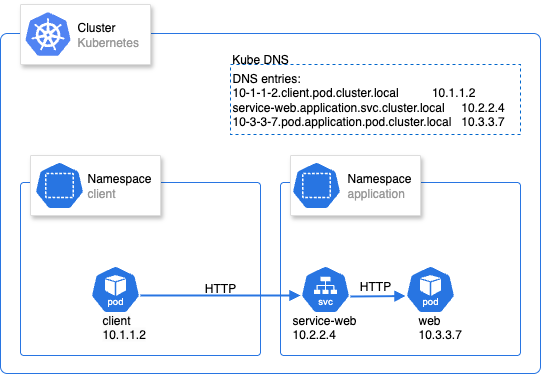Click the 'Kube DNS' heading
541x374 pixels.
260,60
